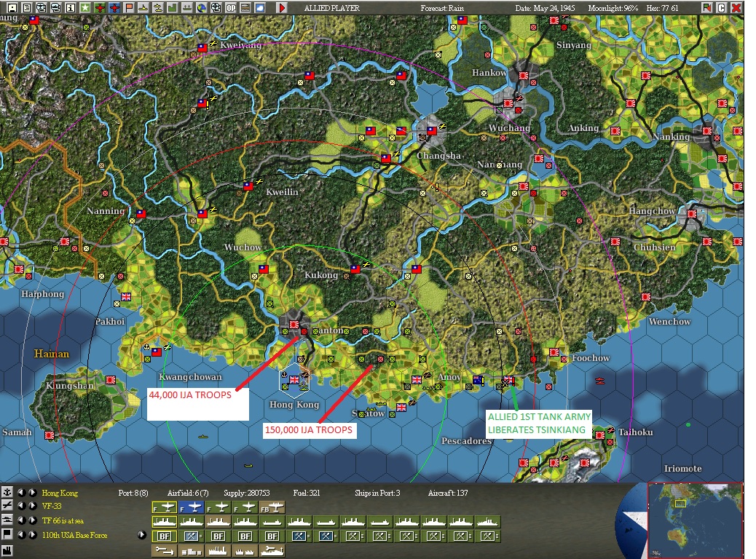This screenshot has height=559, width=756.
Task: Click the ship icon beside TF 66
Action: tap(7, 520)
